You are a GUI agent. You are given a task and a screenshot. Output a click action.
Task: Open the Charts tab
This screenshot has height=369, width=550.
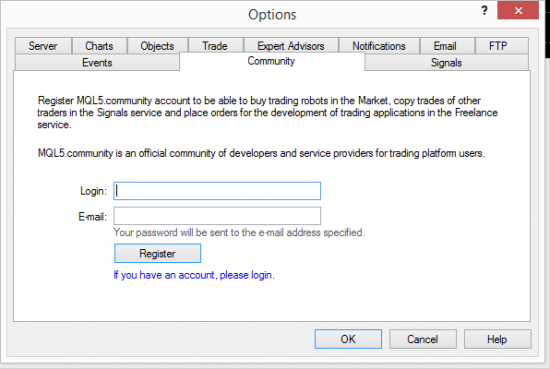(x=99, y=46)
